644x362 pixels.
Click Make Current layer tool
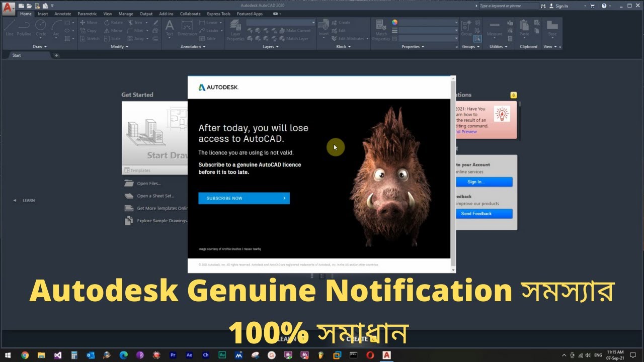(295, 31)
